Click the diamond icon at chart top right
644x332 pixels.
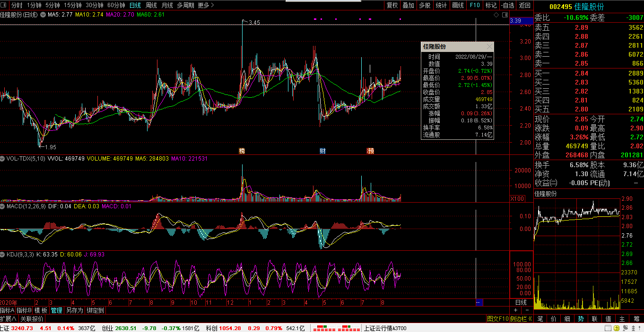[496, 15]
